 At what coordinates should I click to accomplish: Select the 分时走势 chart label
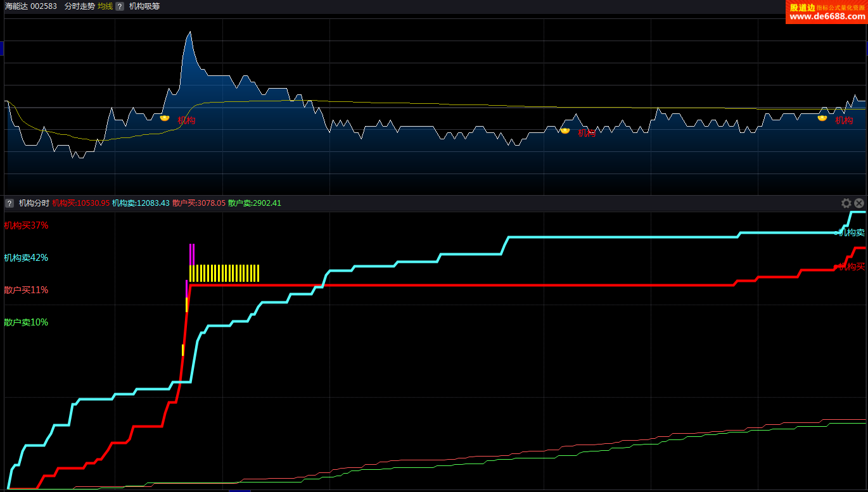79,6
